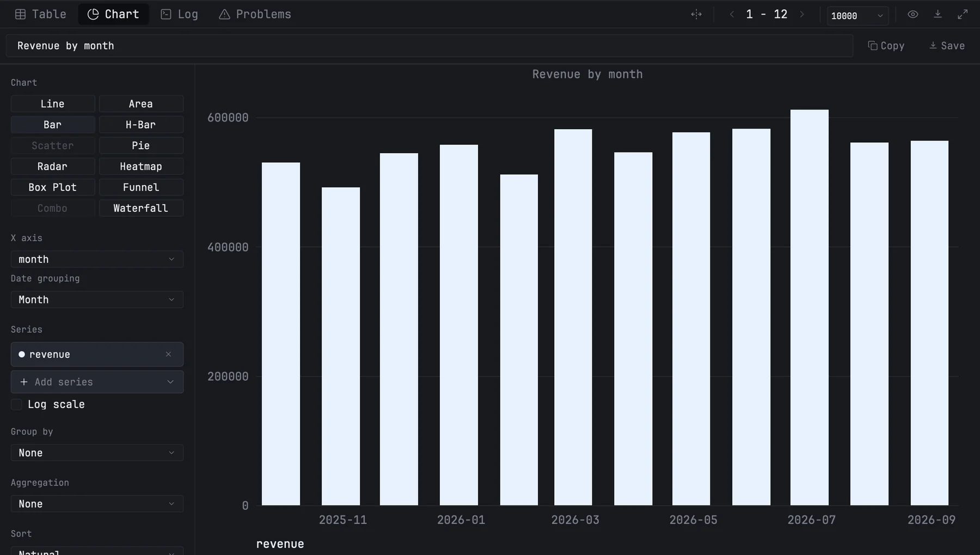The width and height of the screenshot is (980, 555).
Task: Click the chart title Revenue by month
Action: tap(587, 74)
